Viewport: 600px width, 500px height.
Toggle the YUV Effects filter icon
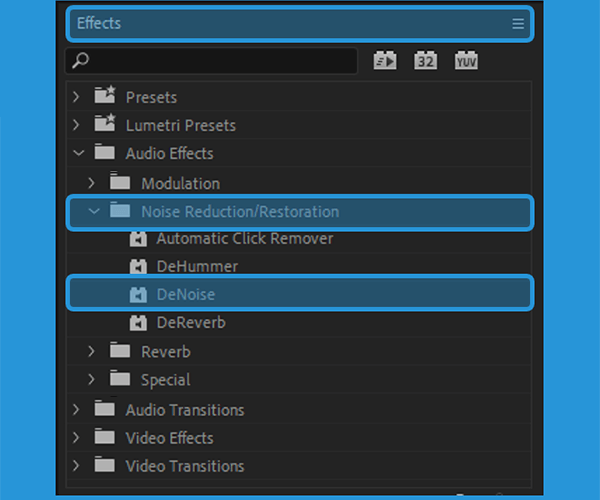pos(466,60)
